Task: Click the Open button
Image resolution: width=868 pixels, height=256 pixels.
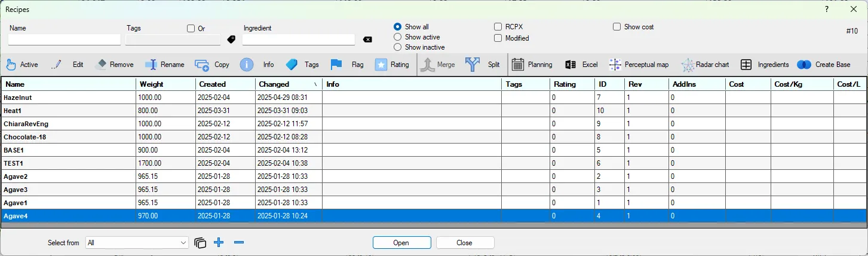Action: pyautogui.click(x=401, y=243)
